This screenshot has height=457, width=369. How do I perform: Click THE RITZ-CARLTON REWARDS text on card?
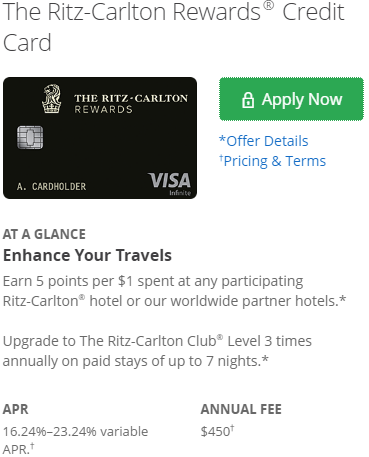131,103
